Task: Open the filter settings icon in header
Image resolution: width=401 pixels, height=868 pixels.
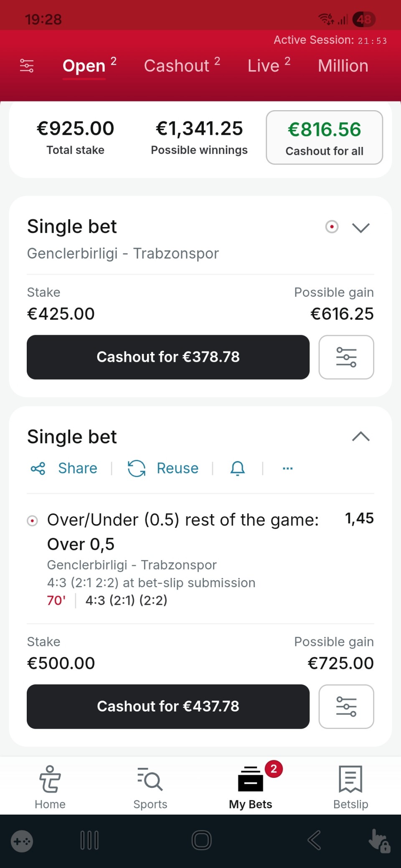Action: (x=27, y=66)
